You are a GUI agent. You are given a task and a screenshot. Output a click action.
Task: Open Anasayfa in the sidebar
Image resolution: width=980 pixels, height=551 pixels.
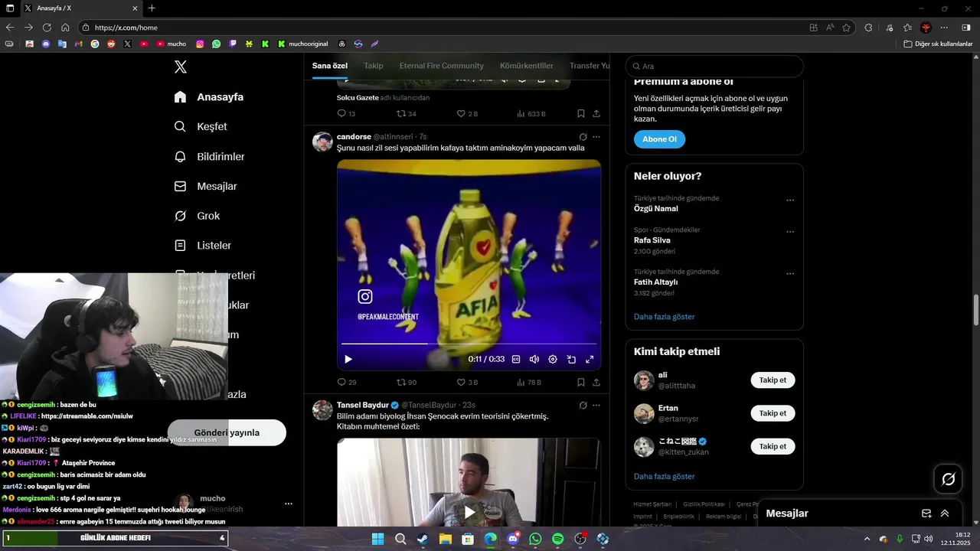[209, 97]
